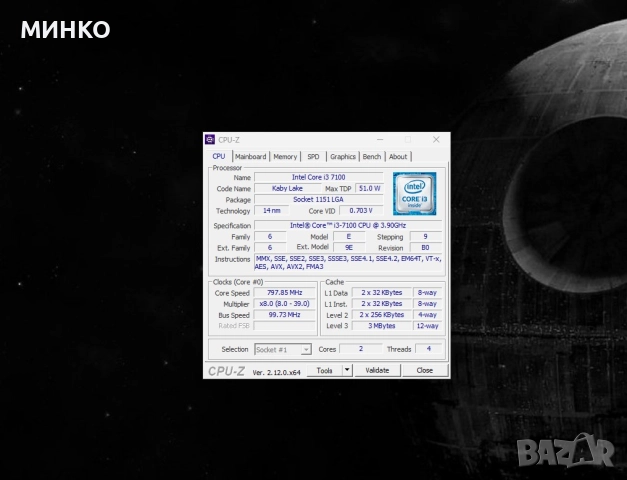Minimize the CPU-Z window
The height and width of the screenshot is (480, 627).
[381, 140]
